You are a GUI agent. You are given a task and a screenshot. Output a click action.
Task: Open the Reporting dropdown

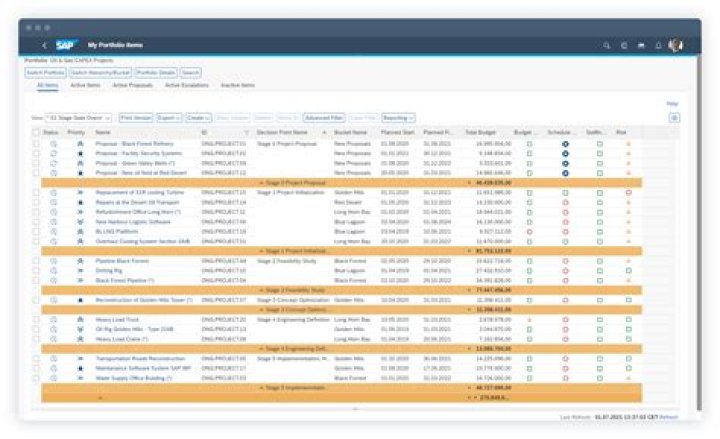[x=397, y=117]
